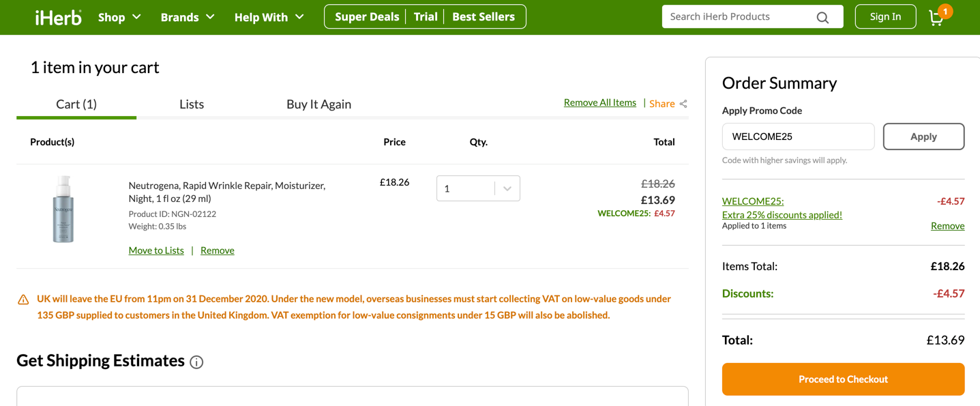980x406 pixels.
Task: Open the shopping cart icon
Action: pos(938,16)
